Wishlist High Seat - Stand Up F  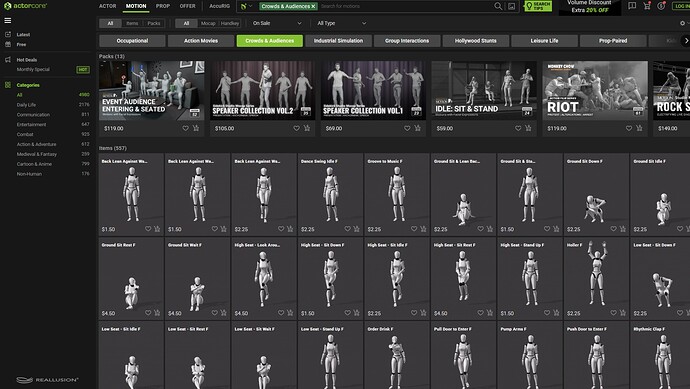click(547, 313)
